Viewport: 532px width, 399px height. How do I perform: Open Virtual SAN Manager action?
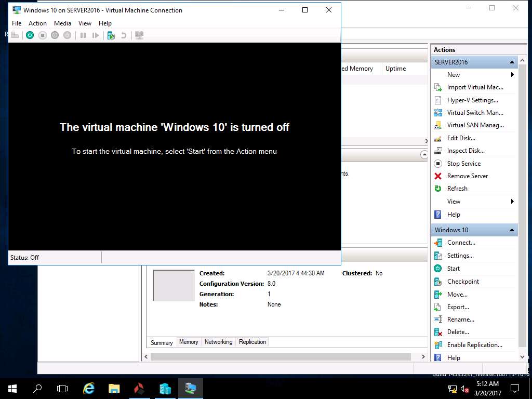474,125
